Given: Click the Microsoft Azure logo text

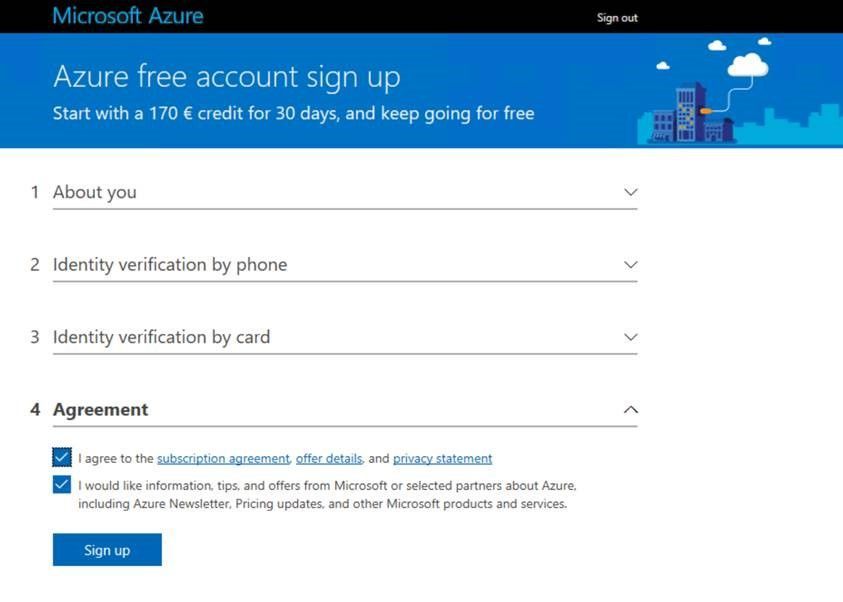Looking at the screenshot, I should click(128, 16).
